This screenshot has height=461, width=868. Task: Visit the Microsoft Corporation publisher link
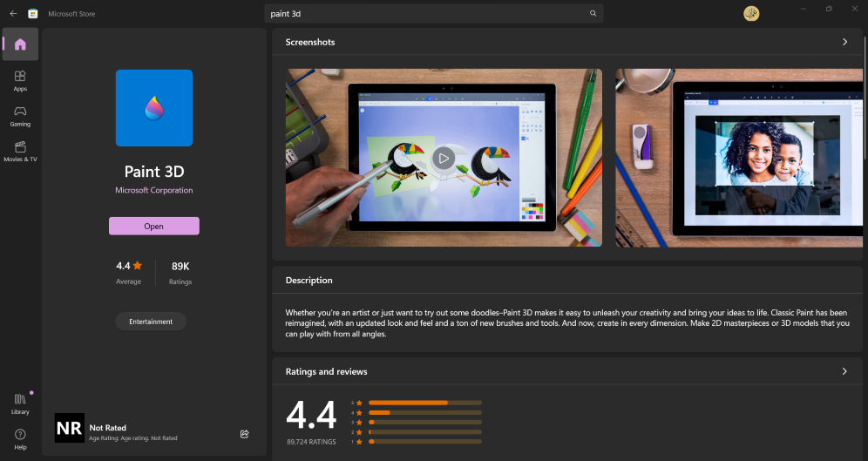point(154,190)
